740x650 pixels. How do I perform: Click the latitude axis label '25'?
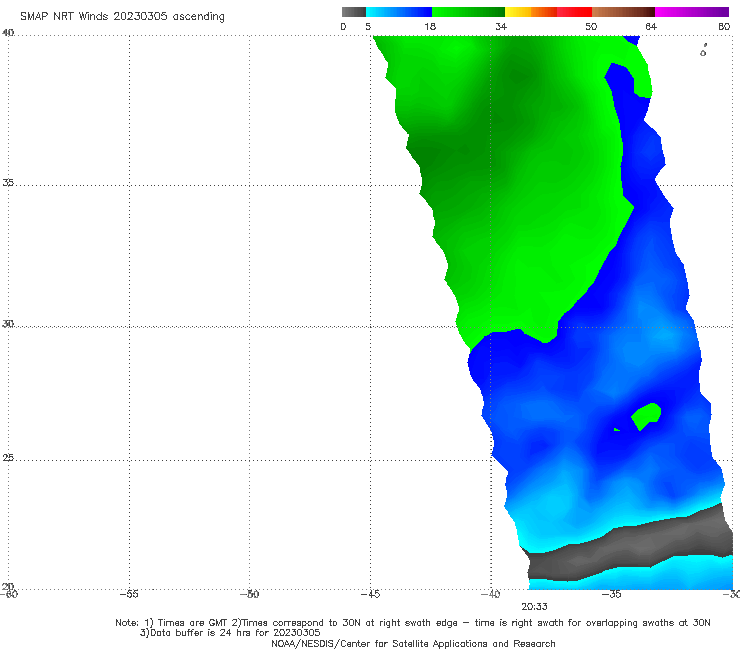tap(8, 458)
